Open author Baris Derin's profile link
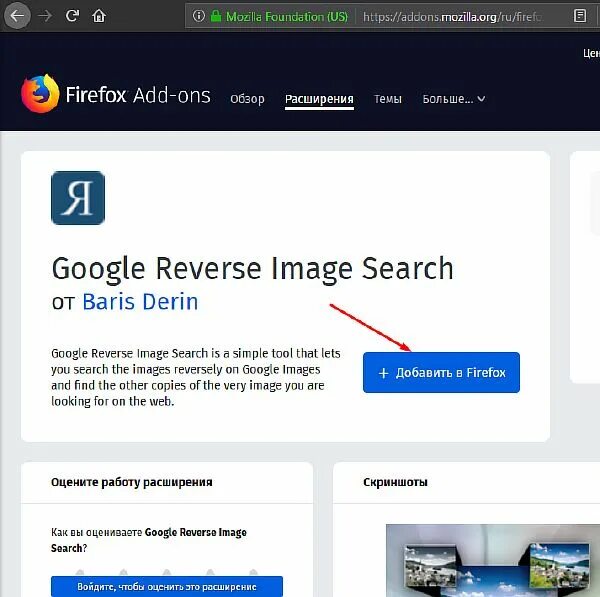 [140, 302]
